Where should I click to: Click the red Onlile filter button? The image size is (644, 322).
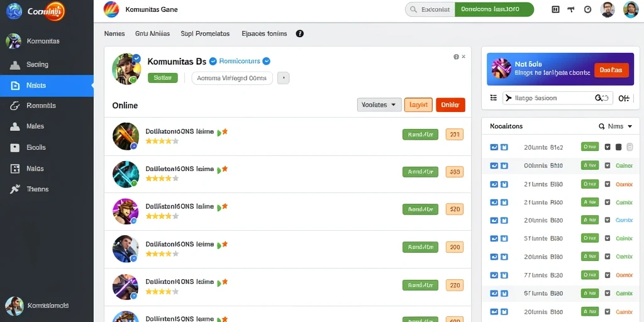450,105
